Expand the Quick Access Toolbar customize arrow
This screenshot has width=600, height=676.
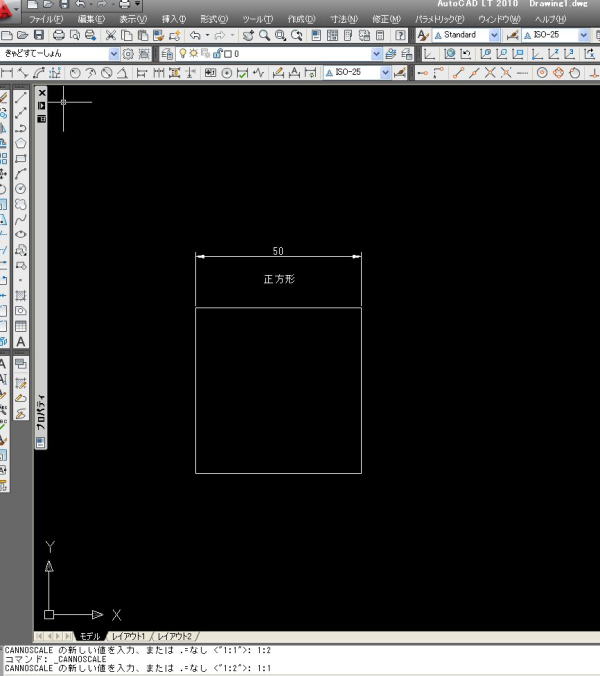coord(138,4)
